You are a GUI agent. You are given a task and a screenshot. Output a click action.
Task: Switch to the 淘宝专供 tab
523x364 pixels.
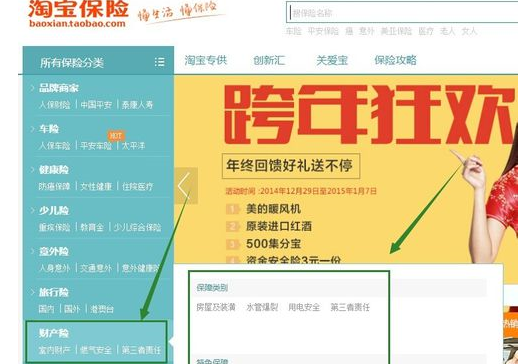click(x=206, y=60)
